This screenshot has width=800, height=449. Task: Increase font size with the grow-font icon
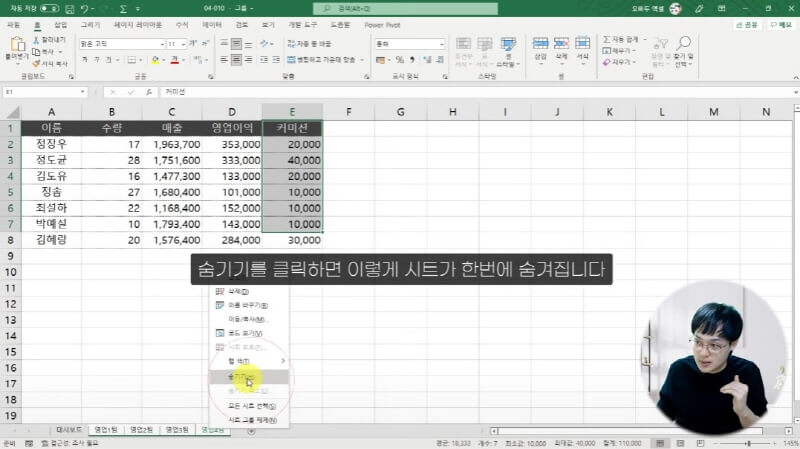[193, 44]
